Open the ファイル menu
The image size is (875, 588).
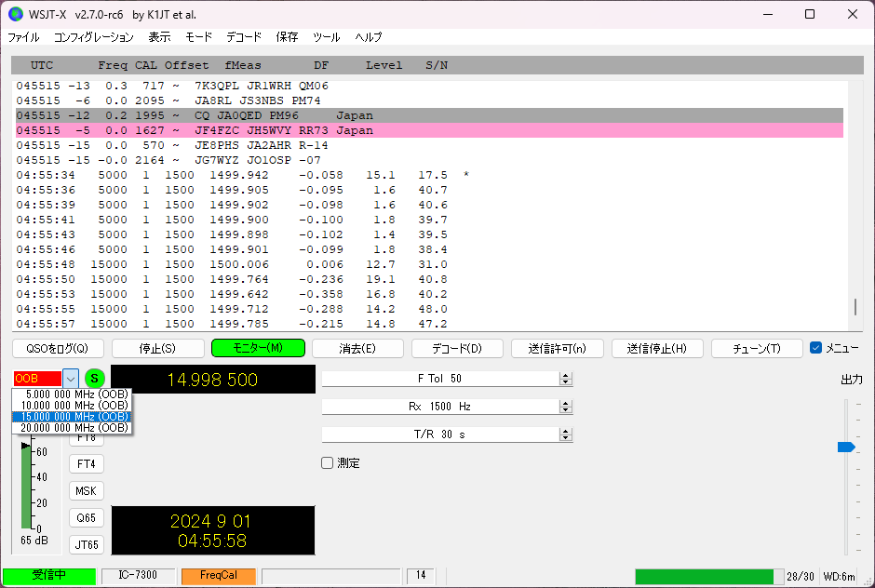[23, 37]
